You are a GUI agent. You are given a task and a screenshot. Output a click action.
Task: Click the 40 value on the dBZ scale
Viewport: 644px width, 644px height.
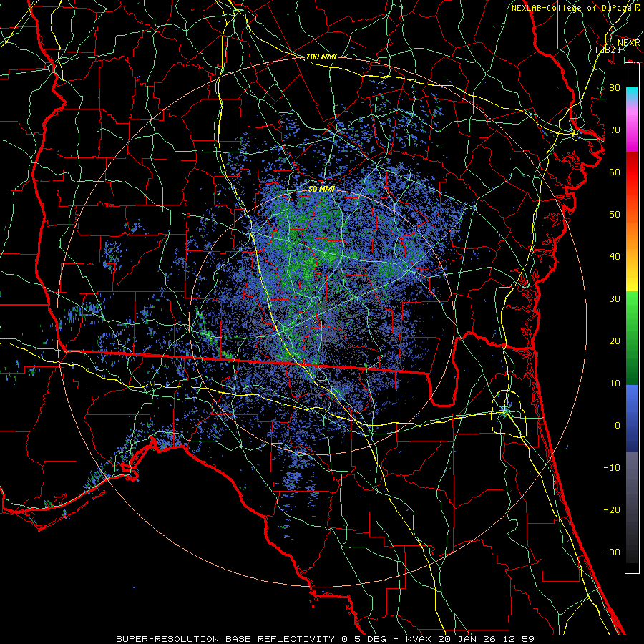(615, 257)
